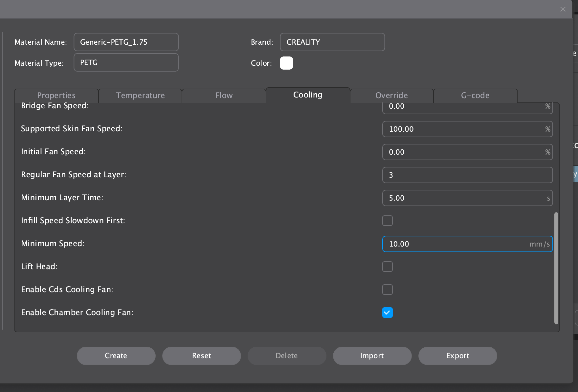Switch to the G-code tab

coord(475,96)
